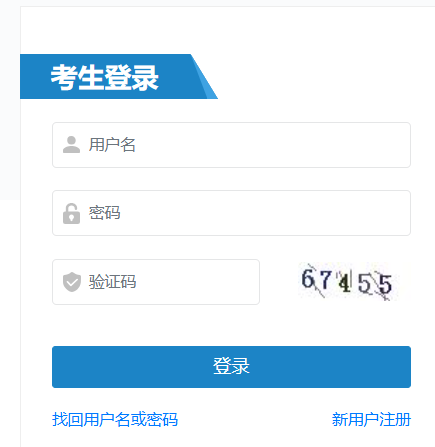Focus the 用户名 username input field
The image size is (435, 447).
pyautogui.click(x=231, y=145)
